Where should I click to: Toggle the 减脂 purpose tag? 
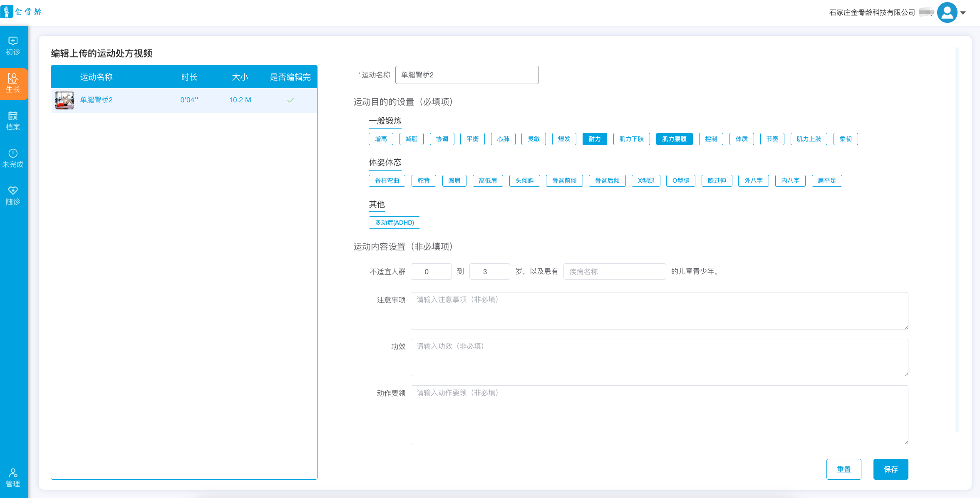(412, 139)
